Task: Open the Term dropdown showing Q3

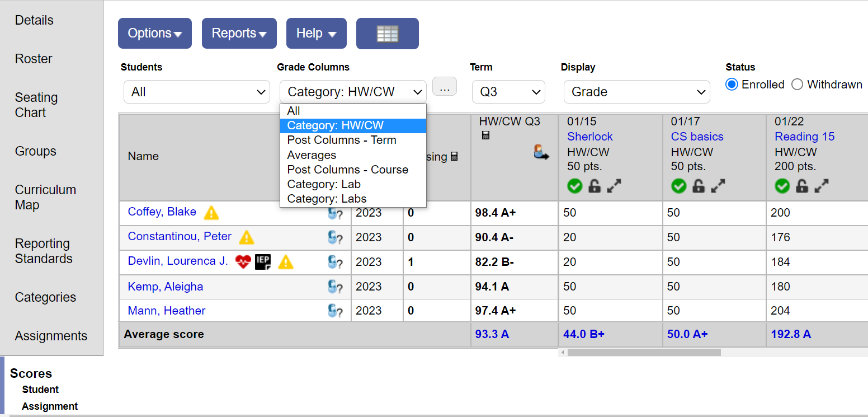Action: pyautogui.click(x=508, y=91)
